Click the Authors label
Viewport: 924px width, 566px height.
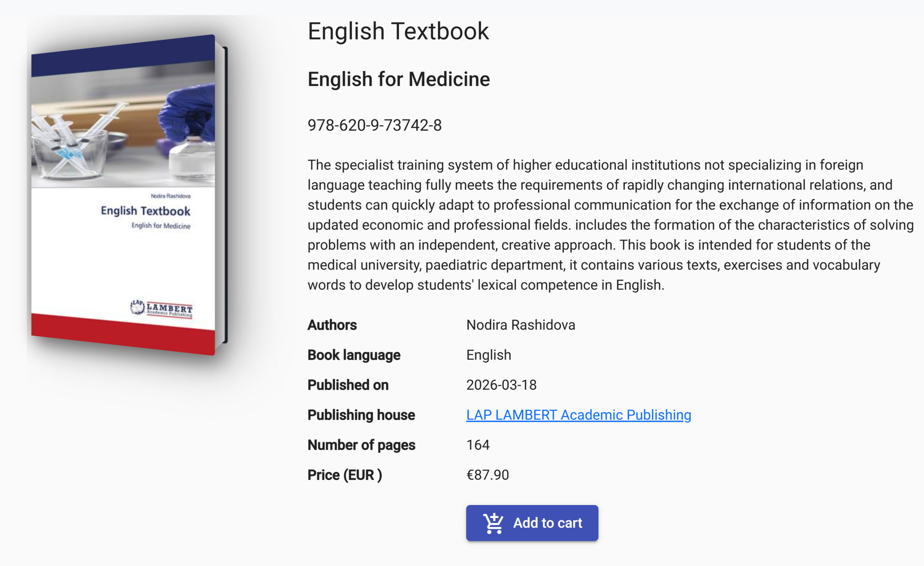click(x=332, y=325)
